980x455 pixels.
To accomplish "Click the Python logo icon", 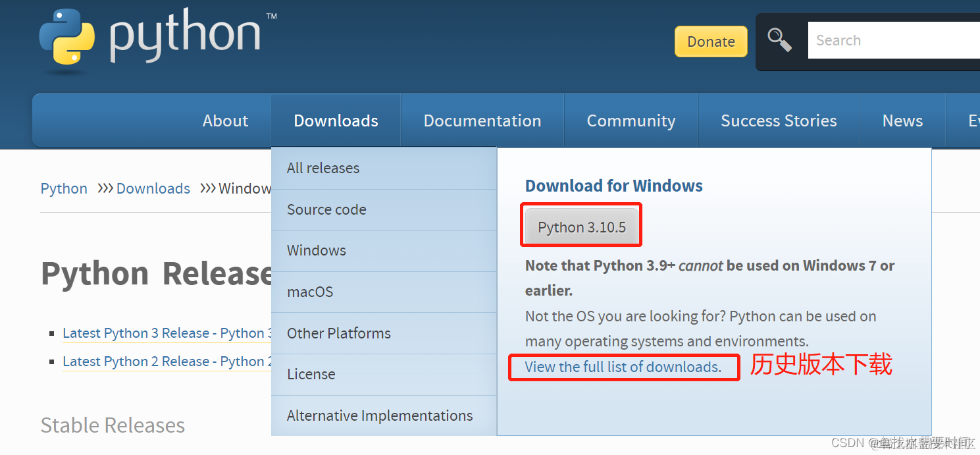I will click(67, 38).
